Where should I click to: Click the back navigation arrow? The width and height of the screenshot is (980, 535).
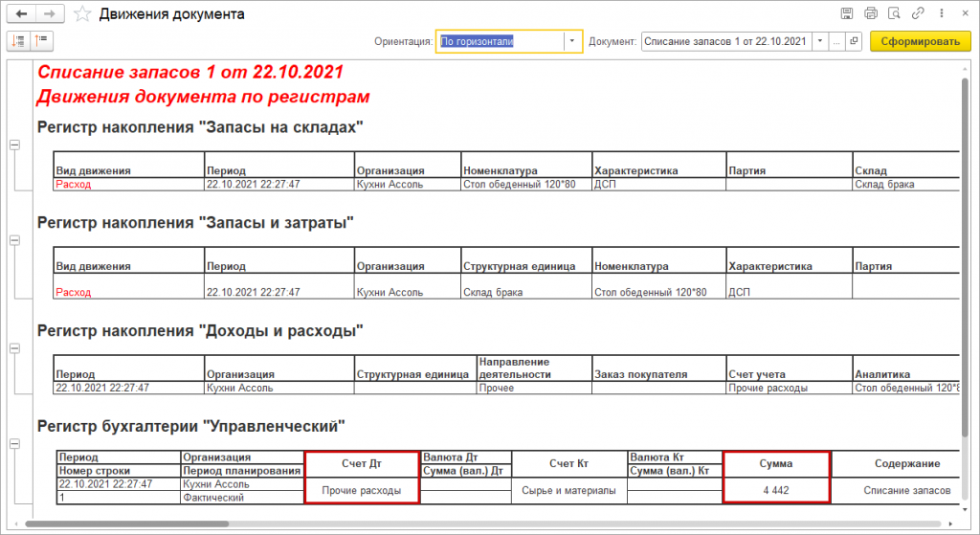[21, 14]
